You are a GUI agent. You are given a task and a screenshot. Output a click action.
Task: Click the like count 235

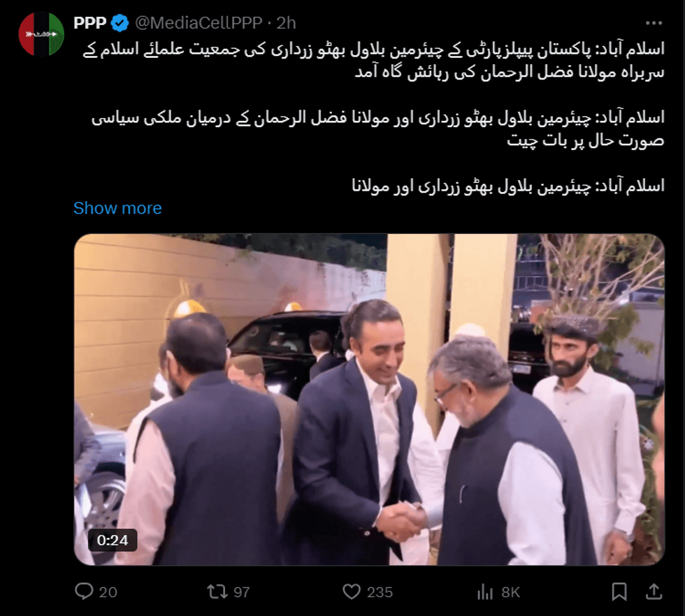[x=380, y=592]
